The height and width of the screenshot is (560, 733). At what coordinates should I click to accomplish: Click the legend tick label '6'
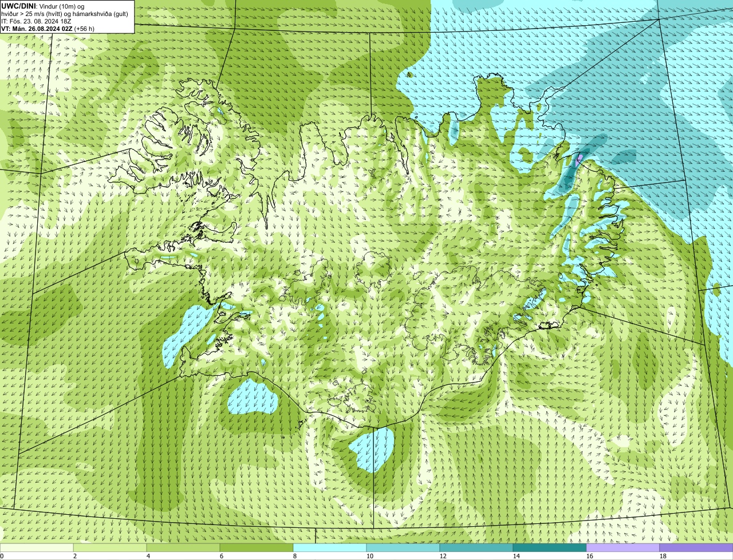(x=222, y=556)
